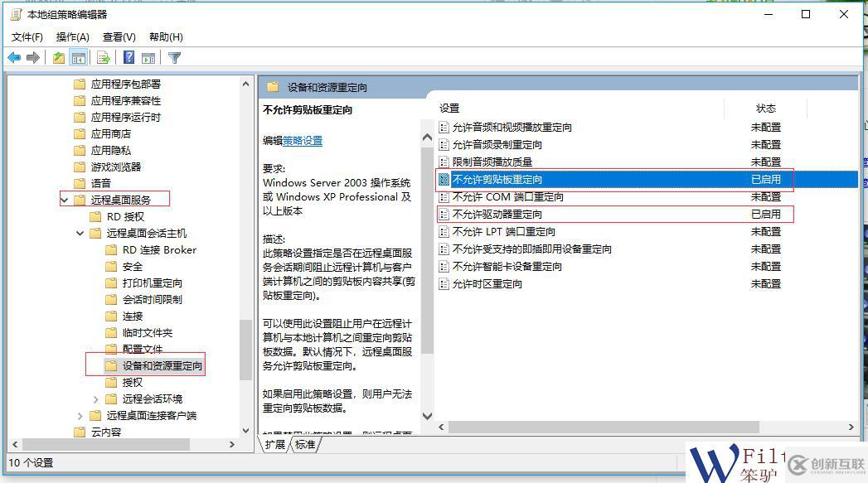868x483 pixels.
Task: Click tree pane vertical scrollbar down arrow
Action: point(245,430)
